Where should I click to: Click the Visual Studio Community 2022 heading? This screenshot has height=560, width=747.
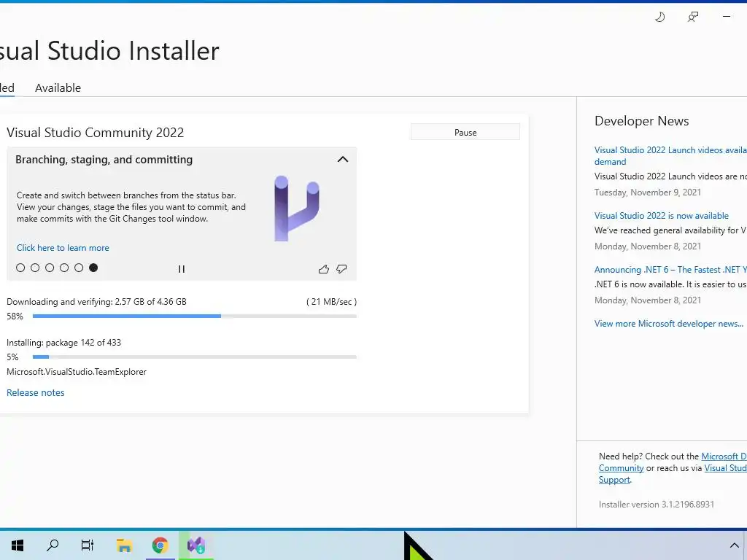click(x=96, y=133)
